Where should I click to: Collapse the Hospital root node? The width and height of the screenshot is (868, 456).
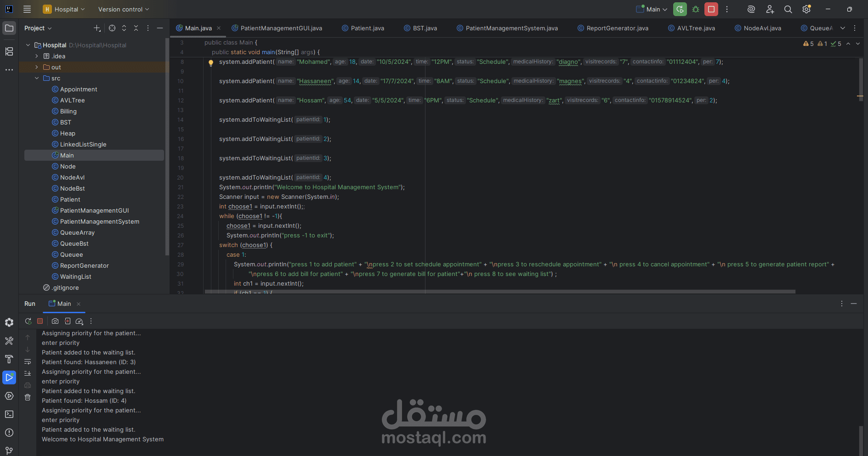[28, 45]
